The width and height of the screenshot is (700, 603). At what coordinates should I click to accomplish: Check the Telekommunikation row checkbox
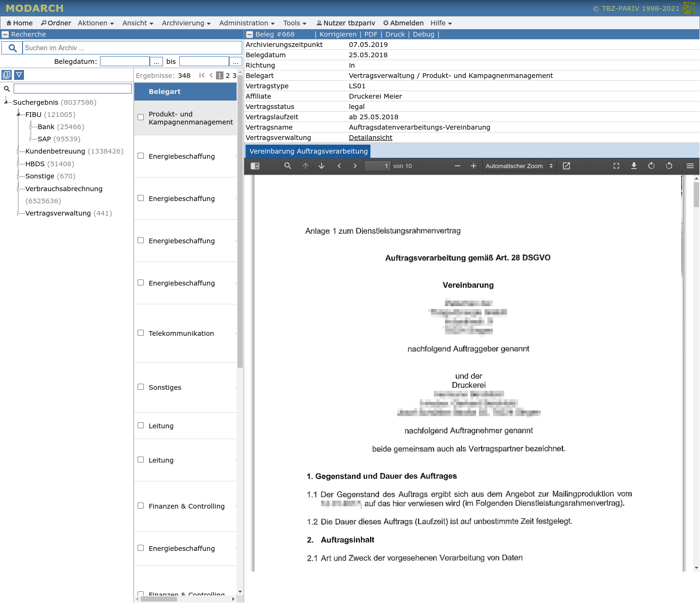pyautogui.click(x=140, y=333)
